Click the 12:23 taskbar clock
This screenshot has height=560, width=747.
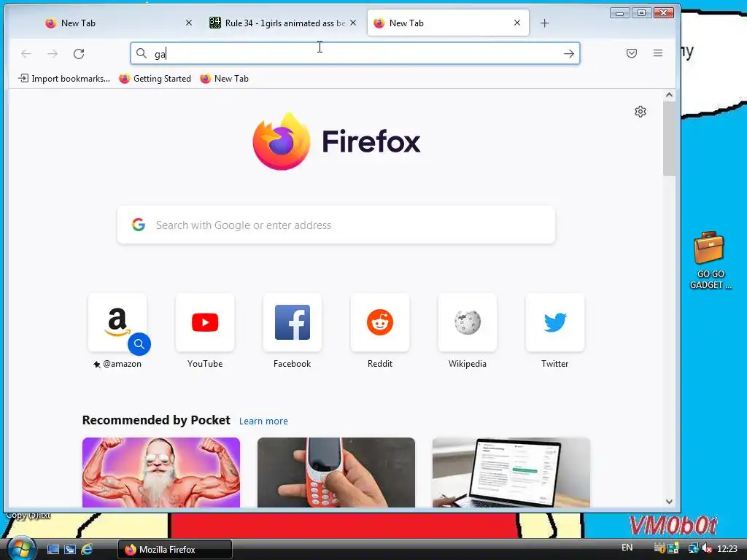pos(727,549)
